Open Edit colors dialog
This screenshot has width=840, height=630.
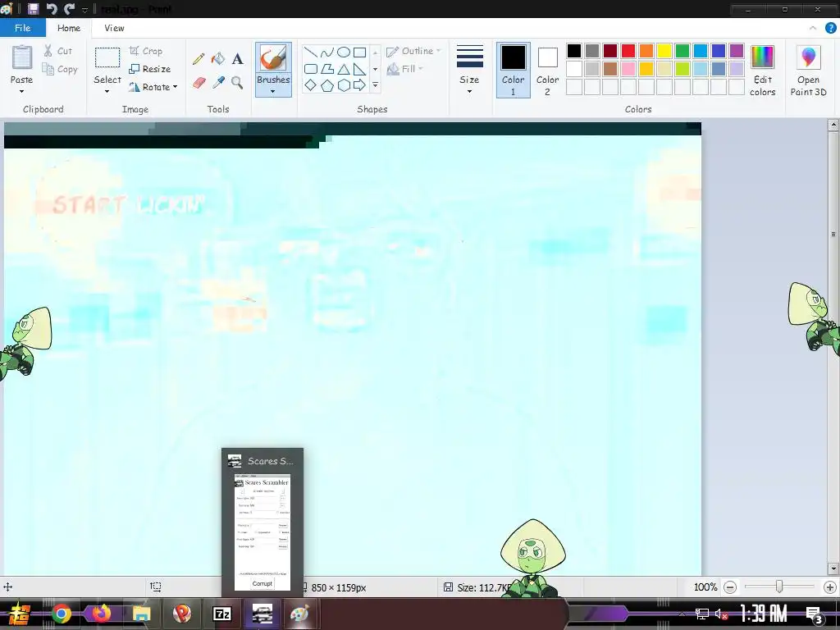pos(762,71)
